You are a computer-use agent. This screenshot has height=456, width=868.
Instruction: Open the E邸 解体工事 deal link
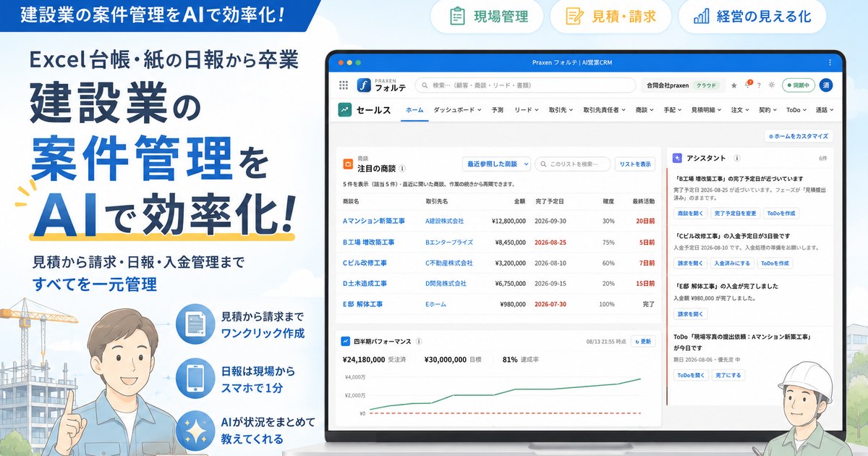click(x=365, y=305)
